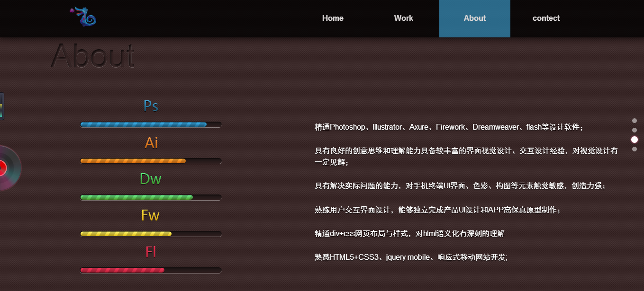
Task: Select the About navigation tab
Action: click(x=475, y=18)
